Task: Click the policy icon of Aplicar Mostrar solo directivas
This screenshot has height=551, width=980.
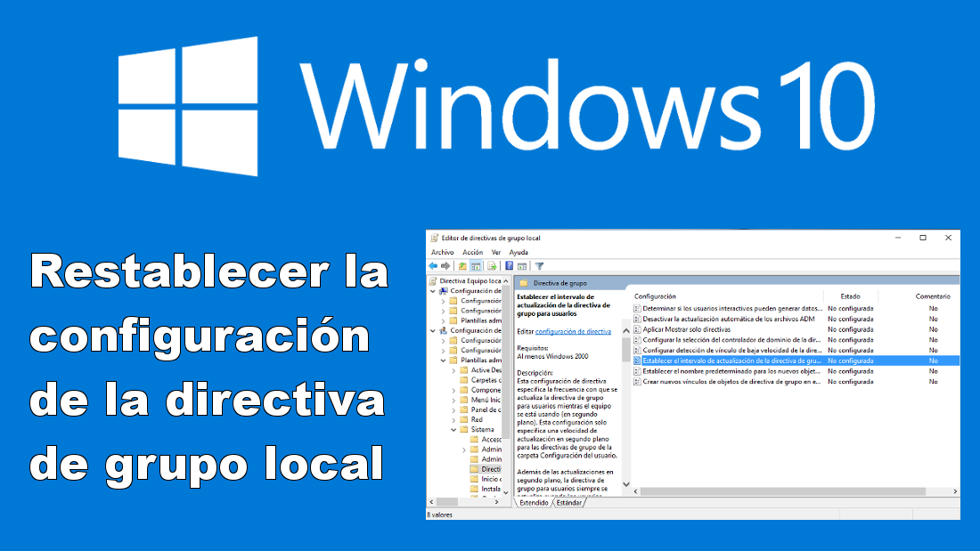Action: point(638,330)
